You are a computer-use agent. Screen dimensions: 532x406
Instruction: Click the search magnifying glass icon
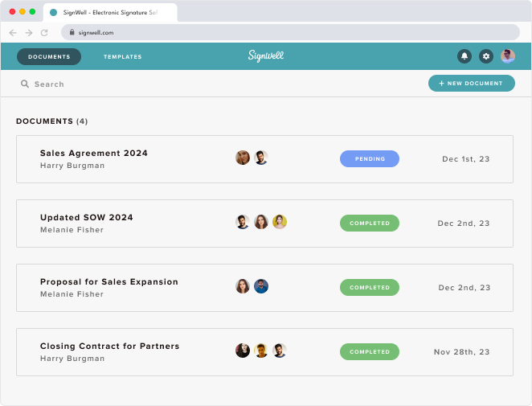click(x=25, y=84)
